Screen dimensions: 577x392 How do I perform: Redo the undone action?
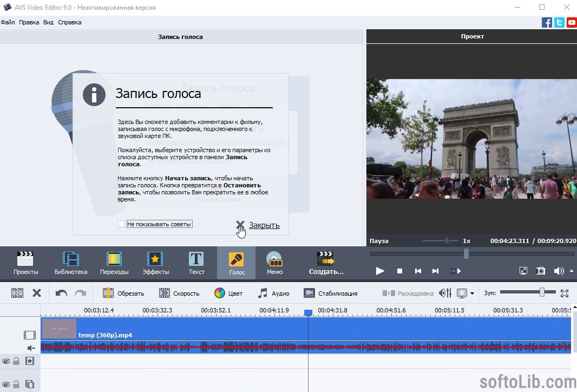point(80,293)
